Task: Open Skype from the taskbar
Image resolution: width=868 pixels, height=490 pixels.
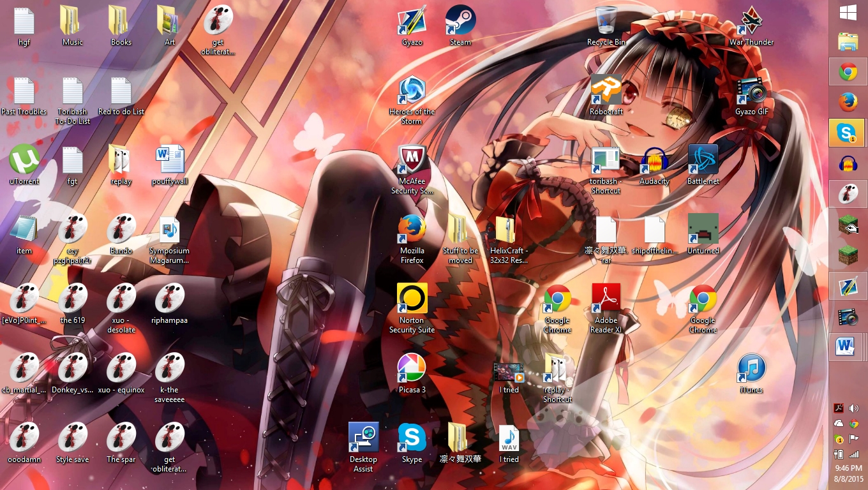Action: point(848,133)
